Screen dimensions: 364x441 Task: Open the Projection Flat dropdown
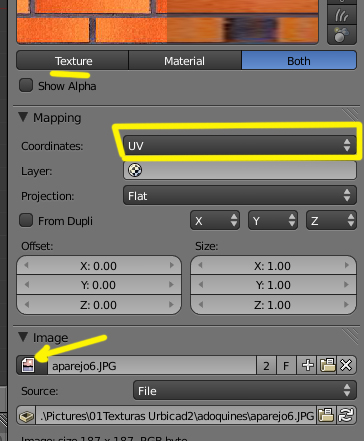point(240,196)
